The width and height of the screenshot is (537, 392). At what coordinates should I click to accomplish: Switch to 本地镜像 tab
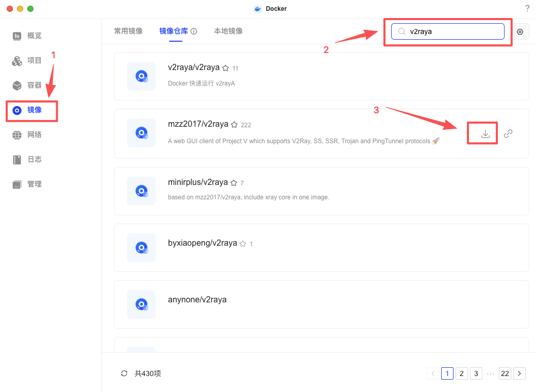click(x=228, y=31)
